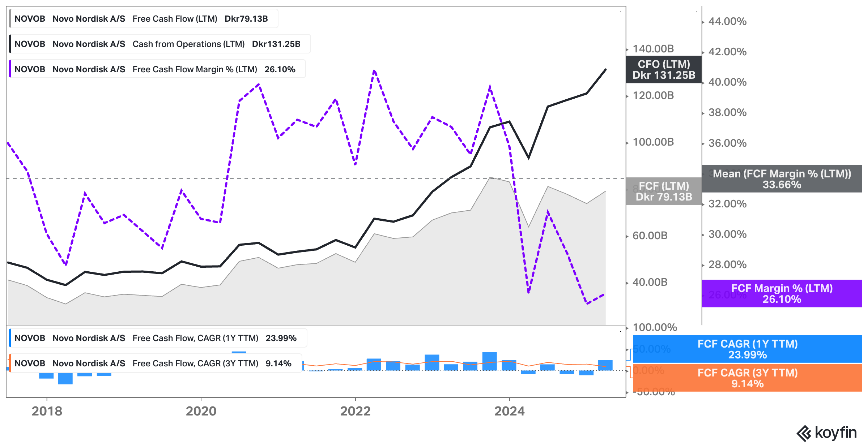Click the purple color bar of FCF Margin legend
Viewport: 868px width, 448px height.
pos(10,69)
